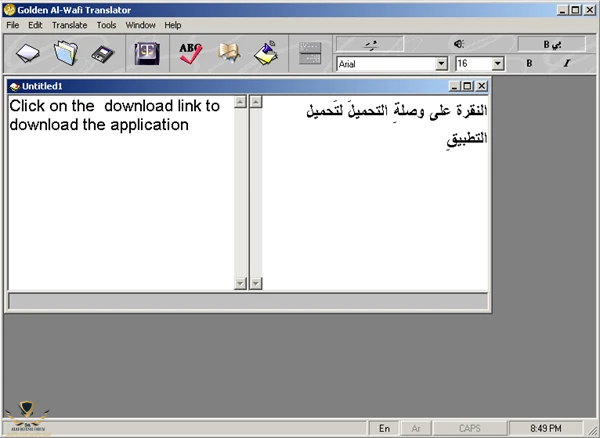This screenshot has width=600, height=438.
Task: Open the Translate menu
Action: [x=70, y=25]
